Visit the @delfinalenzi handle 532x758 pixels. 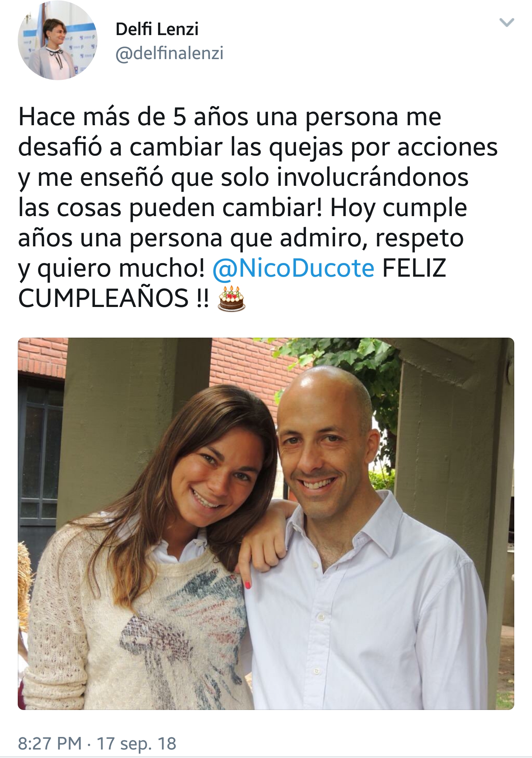pyautogui.click(x=169, y=54)
